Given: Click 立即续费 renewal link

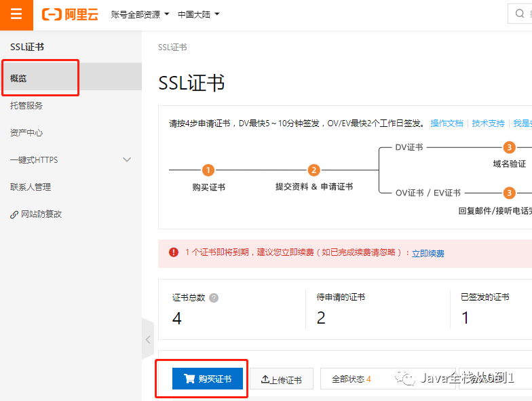Looking at the screenshot, I should [427, 253].
